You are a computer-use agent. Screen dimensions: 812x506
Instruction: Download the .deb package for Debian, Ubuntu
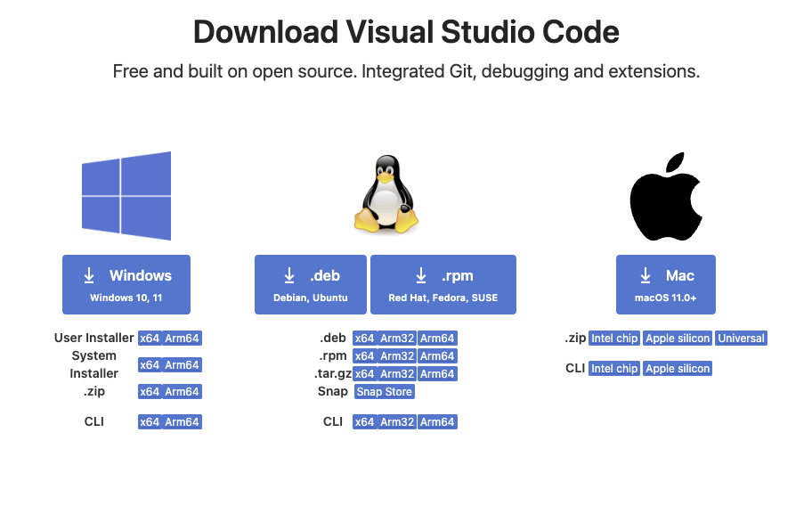coord(311,284)
